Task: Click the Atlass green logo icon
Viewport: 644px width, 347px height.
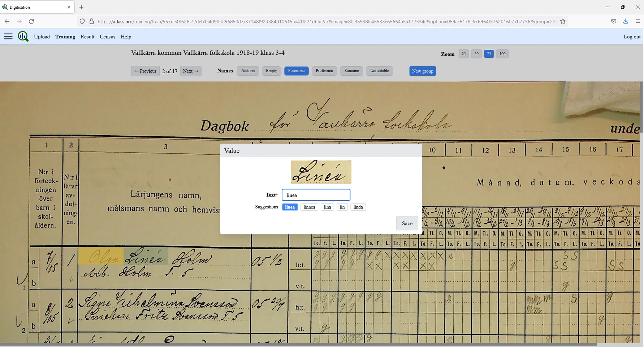Action: [23, 36]
